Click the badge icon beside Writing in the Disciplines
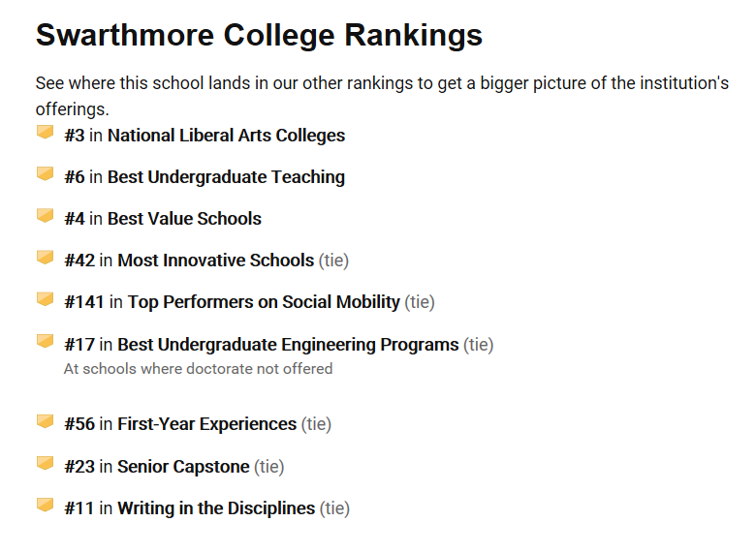 pyautogui.click(x=45, y=506)
